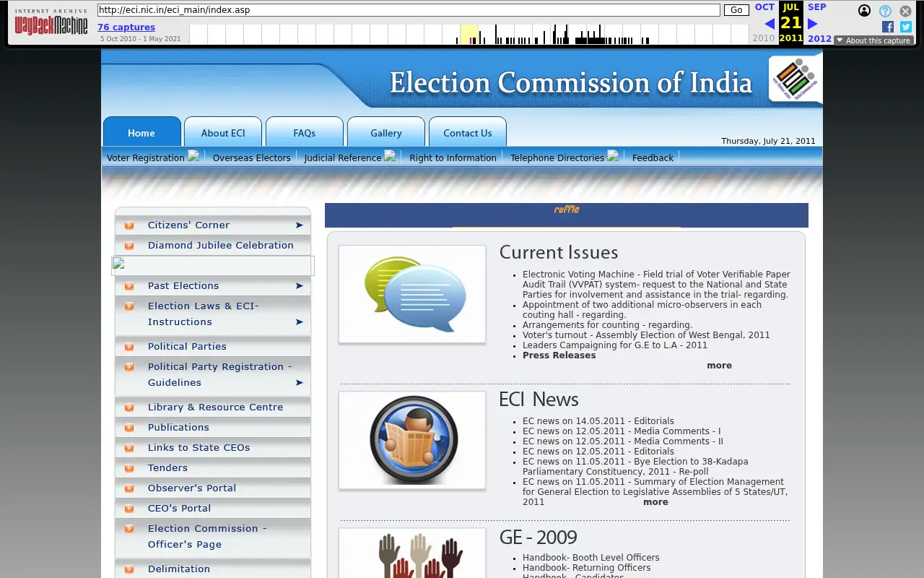This screenshot has height=578, width=924.
Task: Click the Current Issues speech bubbles image
Action: coord(412,294)
